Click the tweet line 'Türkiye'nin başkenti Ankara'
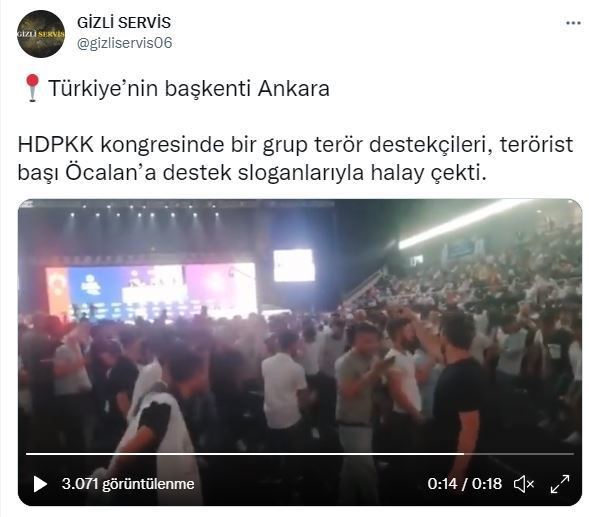The width and height of the screenshot is (589, 517). pyautogui.click(x=189, y=89)
